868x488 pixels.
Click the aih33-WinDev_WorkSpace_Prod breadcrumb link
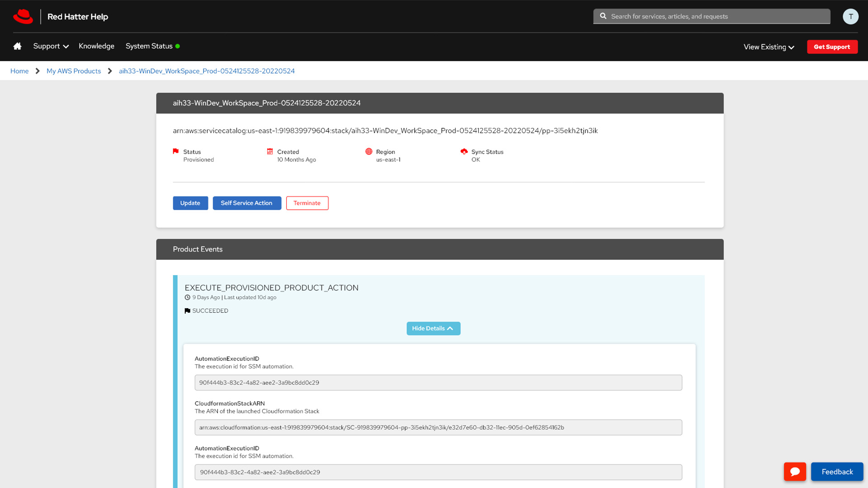pos(207,71)
